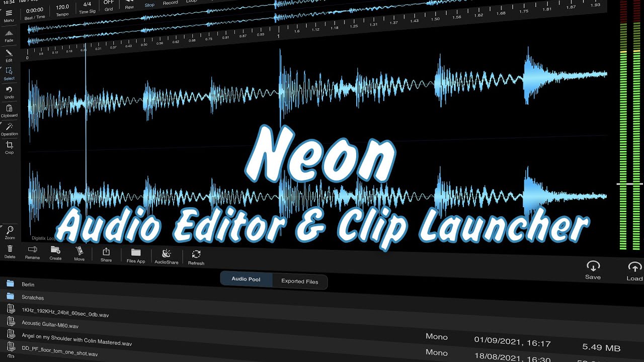Open the 4/4 Time Sig selector
Image resolution: width=644 pixels, height=362 pixels.
87,8
